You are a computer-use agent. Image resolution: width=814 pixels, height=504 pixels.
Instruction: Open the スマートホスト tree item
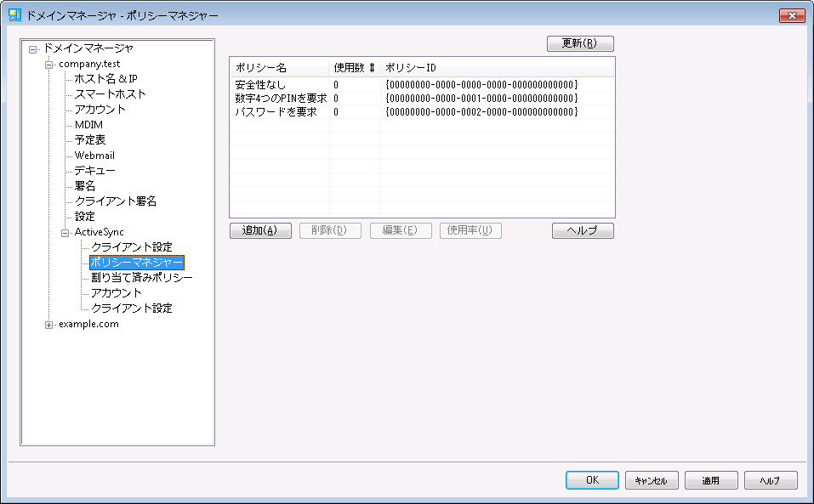pos(110,94)
